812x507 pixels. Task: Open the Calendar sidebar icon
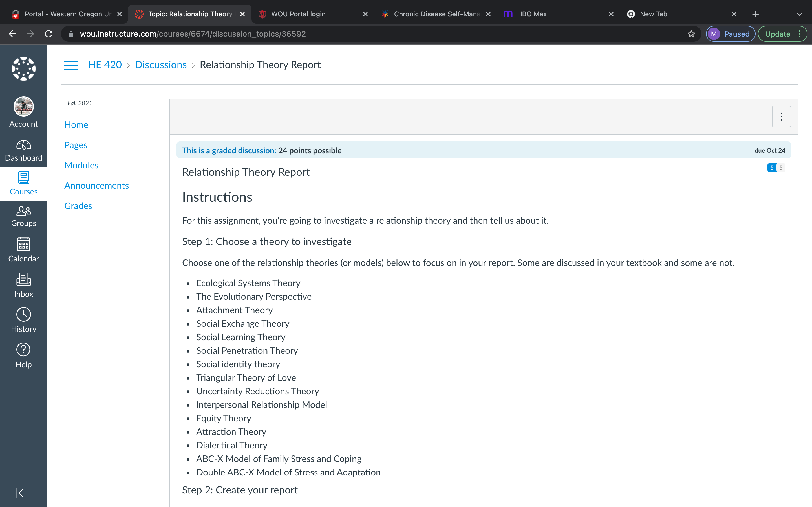23,244
